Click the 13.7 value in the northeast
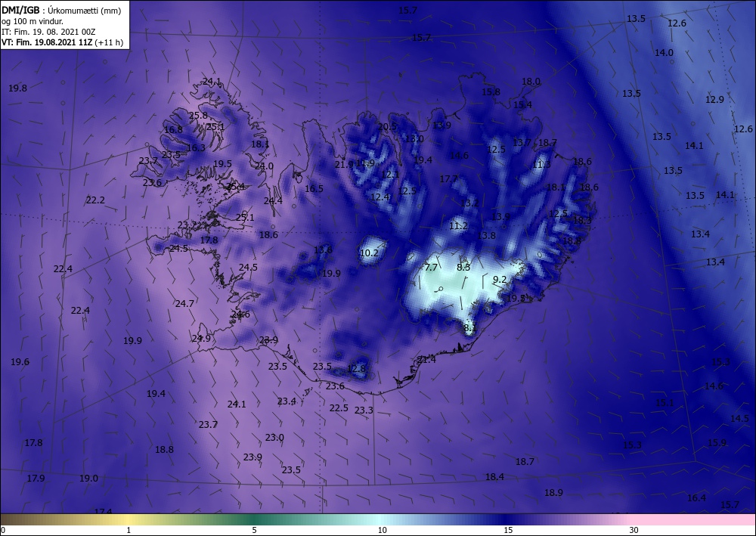Screen dimensions: 756x536 tap(522, 142)
